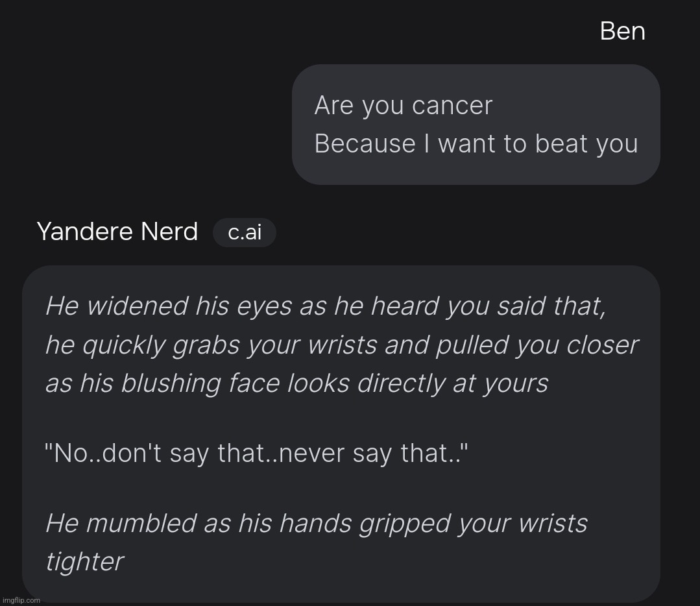Open the Yandere Nerd character name
This screenshot has height=606, width=700.
click(x=117, y=232)
